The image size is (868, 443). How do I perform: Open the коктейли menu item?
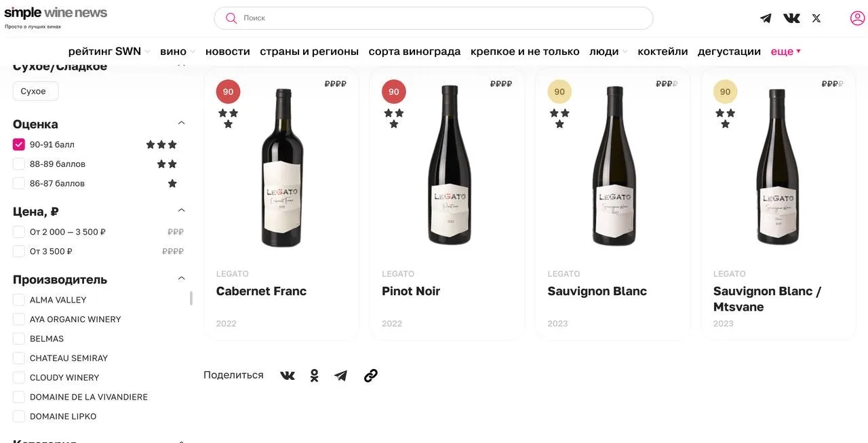click(x=663, y=52)
